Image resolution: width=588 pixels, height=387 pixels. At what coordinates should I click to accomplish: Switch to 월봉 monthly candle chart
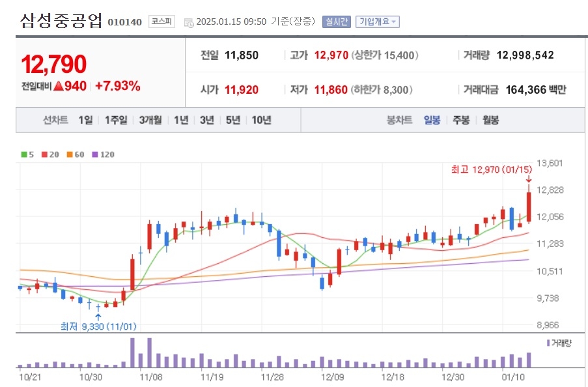pos(490,120)
